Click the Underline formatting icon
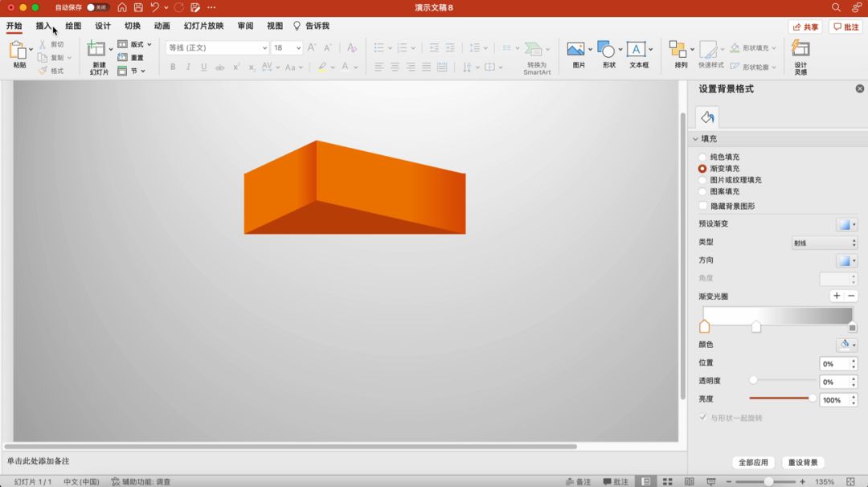The width and height of the screenshot is (868, 487). tap(203, 67)
